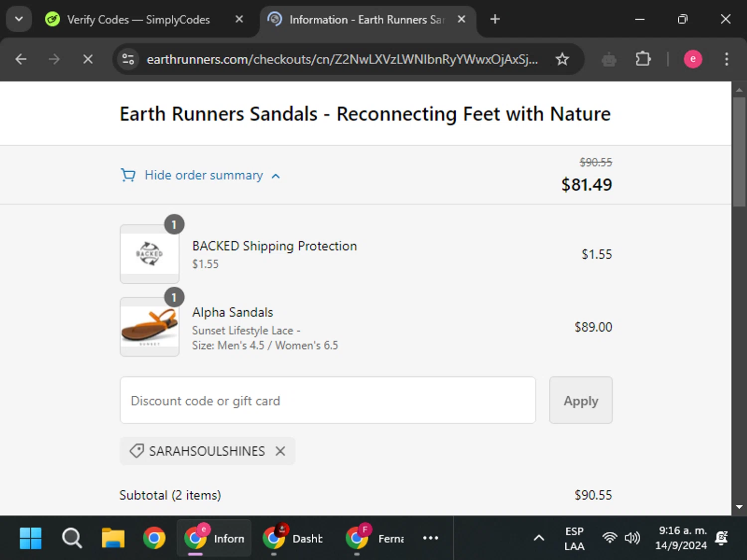The width and height of the screenshot is (747, 560).
Task: Close the Earth Runners Information tab
Action: coord(462,19)
